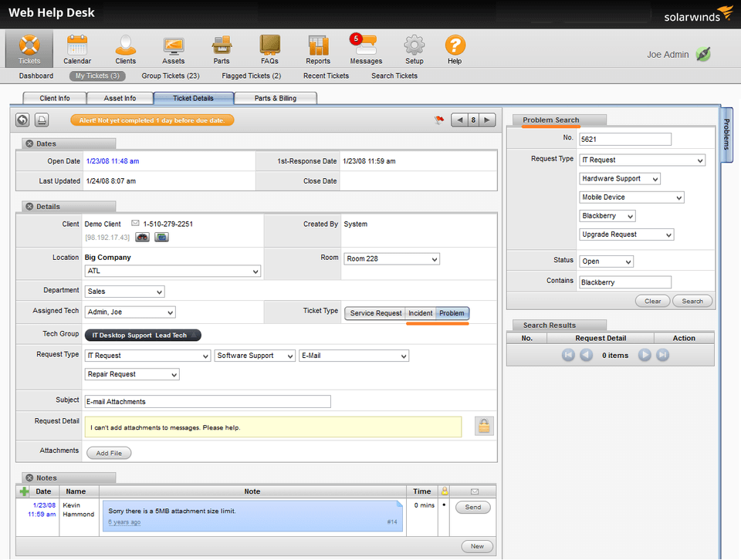
Task: Click the Add File button
Action: click(109, 453)
